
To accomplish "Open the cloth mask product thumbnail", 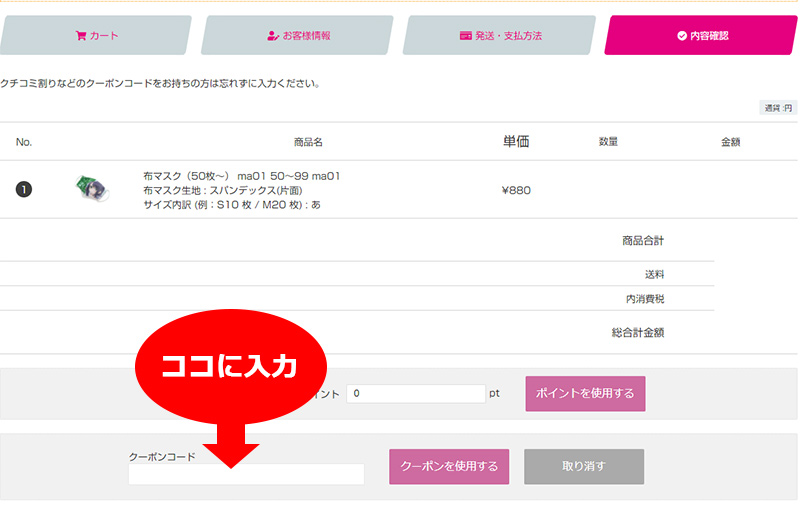I will point(91,189).
